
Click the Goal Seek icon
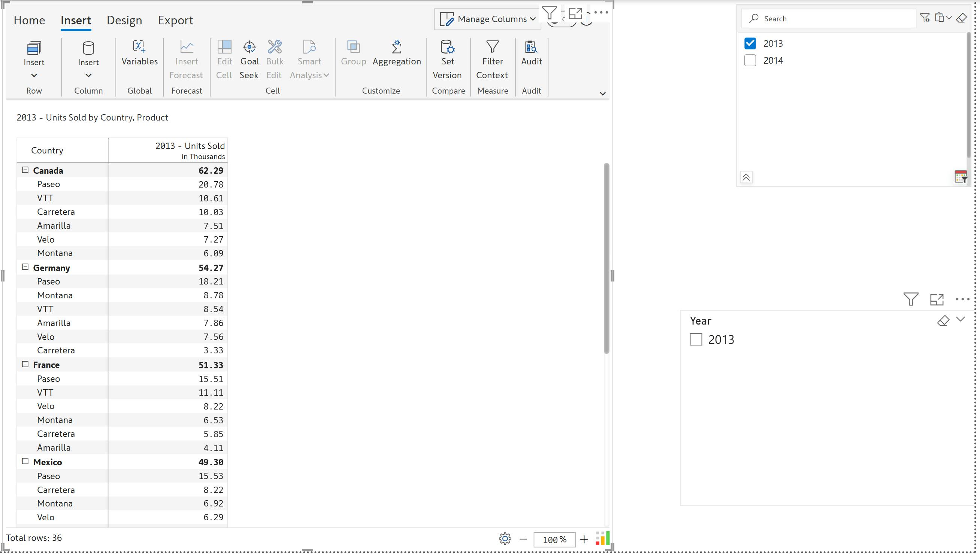(249, 48)
